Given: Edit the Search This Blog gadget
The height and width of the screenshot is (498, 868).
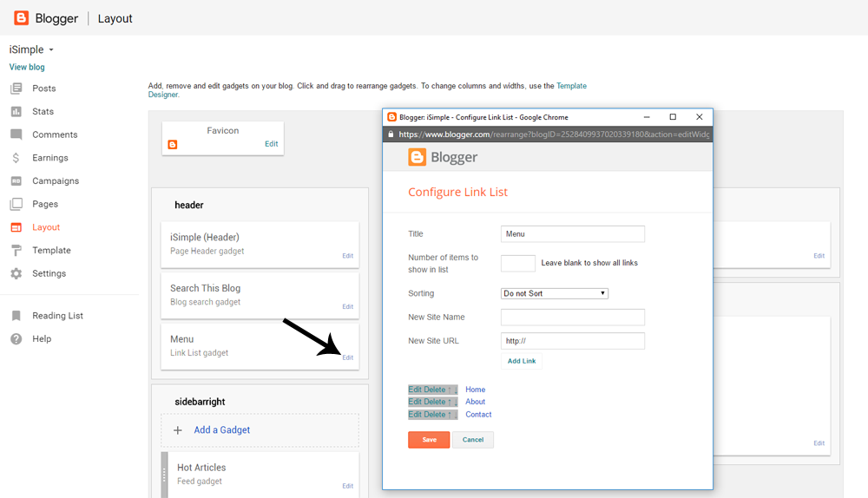Looking at the screenshot, I should point(348,306).
